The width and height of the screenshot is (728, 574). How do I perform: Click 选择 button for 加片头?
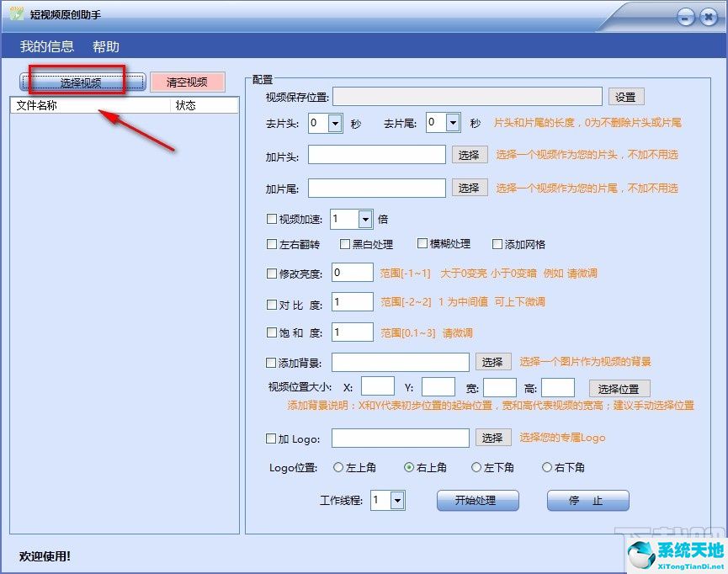[470, 155]
